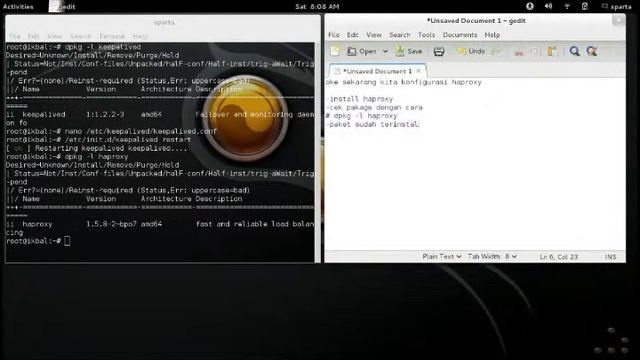This screenshot has height=360, width=640.
Task: Open the Tab Width dropdown
Action: [x=492, y=256]
